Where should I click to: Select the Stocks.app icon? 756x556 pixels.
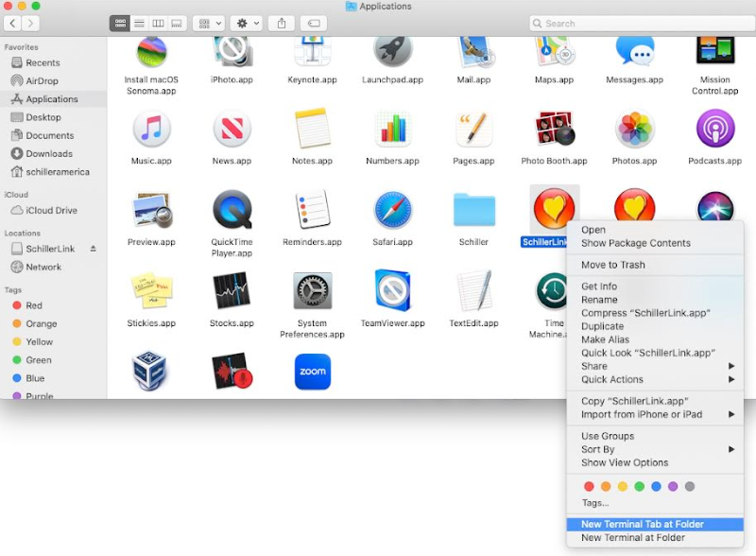coord(232,290)
